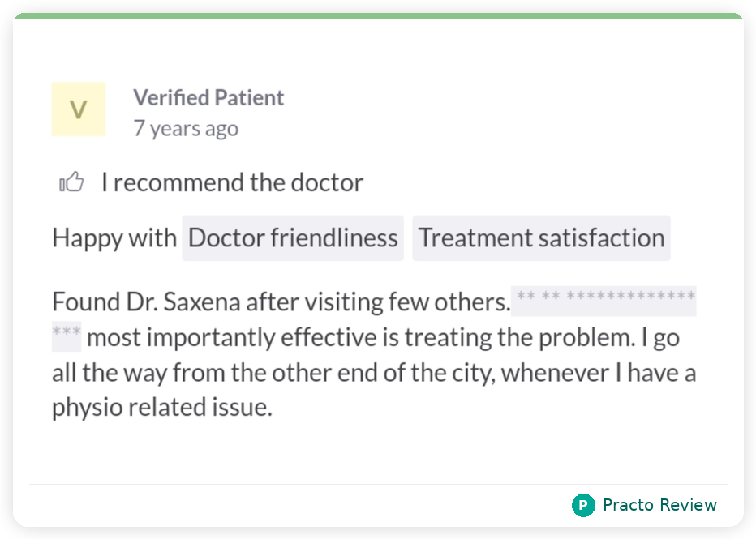
Task: Click the green bar atop the review card
Action: click(378, 15)
